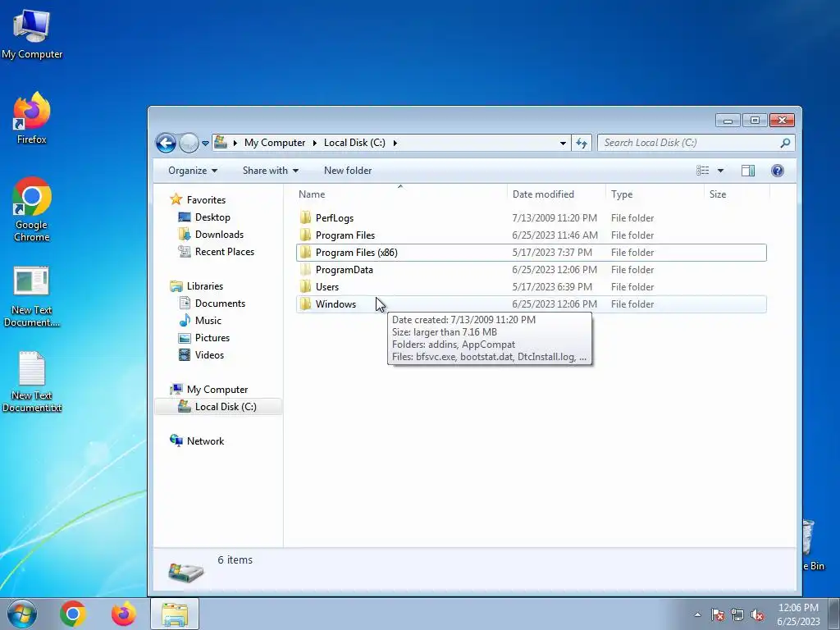Viewport: 840px width, 630px height.
Task: Select Program Files (x86) folder icon
Action: click(305, 252)
